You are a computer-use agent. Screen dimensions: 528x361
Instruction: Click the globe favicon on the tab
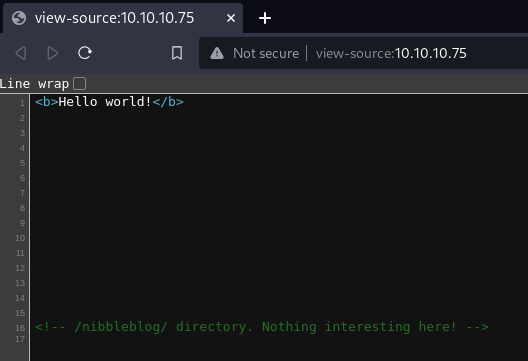coord(19,18)
